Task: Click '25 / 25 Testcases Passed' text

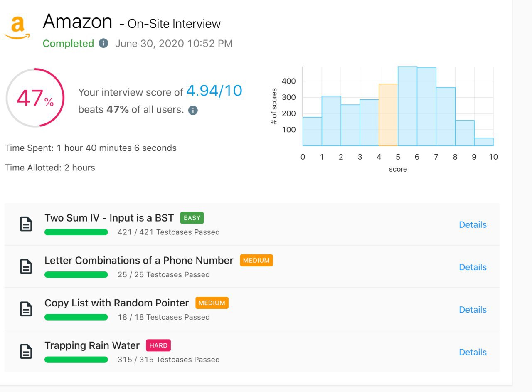Action: 164,274
